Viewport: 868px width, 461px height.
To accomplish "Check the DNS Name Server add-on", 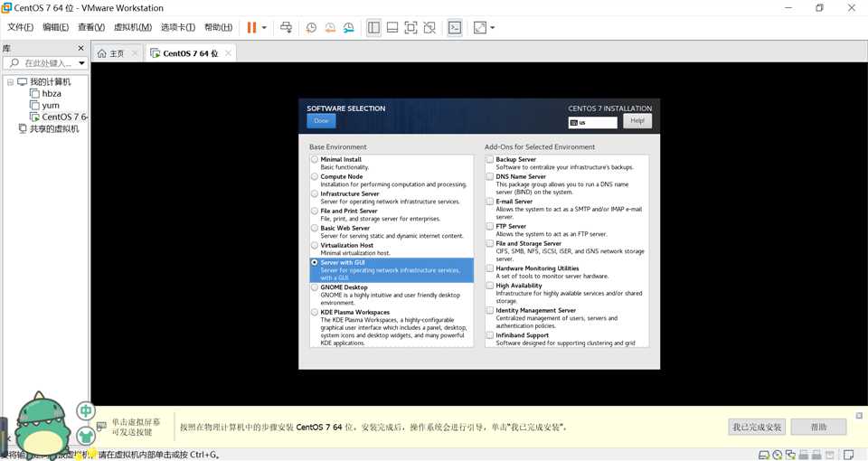I will [490, 176].
